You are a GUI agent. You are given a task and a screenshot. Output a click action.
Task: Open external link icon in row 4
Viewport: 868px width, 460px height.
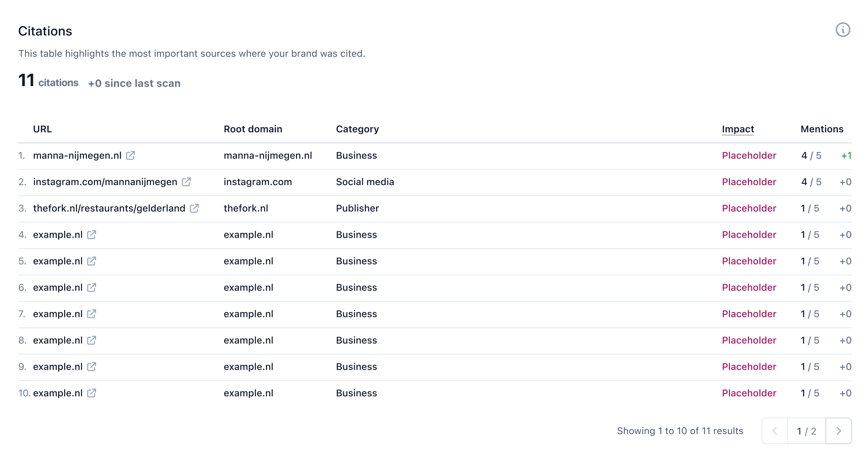[91, 235]
